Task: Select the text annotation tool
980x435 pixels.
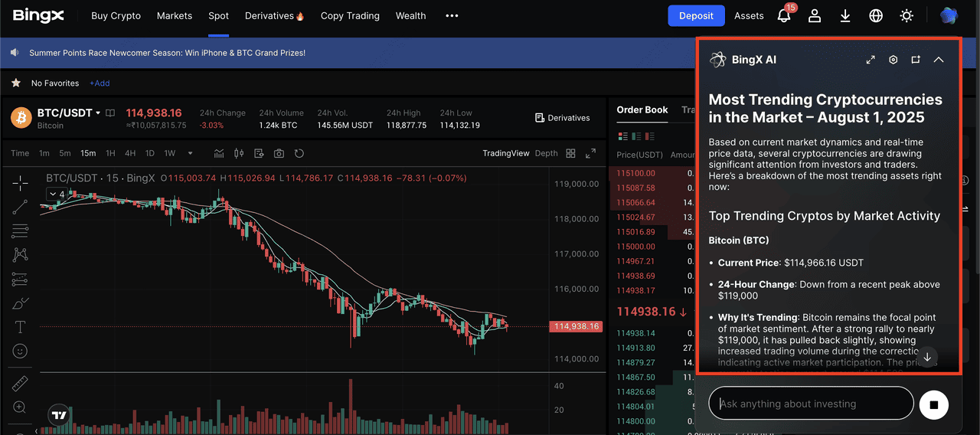Action: click(20, 327)
